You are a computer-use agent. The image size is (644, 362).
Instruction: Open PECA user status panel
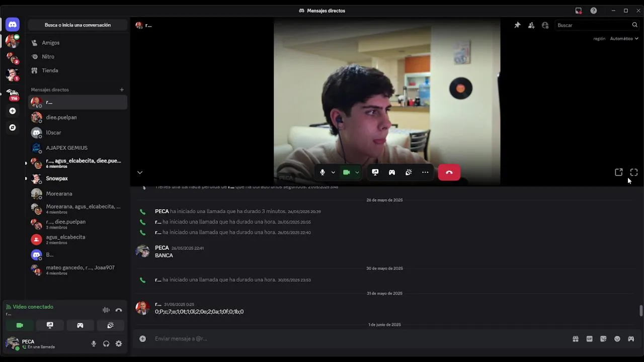[45, 344]
